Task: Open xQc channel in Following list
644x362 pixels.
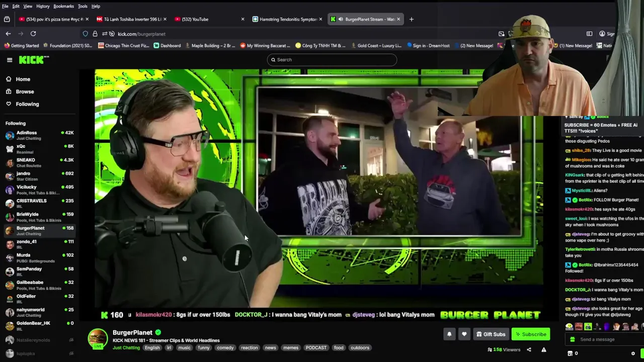Action: pyautogui.click(x=39, y=148)
